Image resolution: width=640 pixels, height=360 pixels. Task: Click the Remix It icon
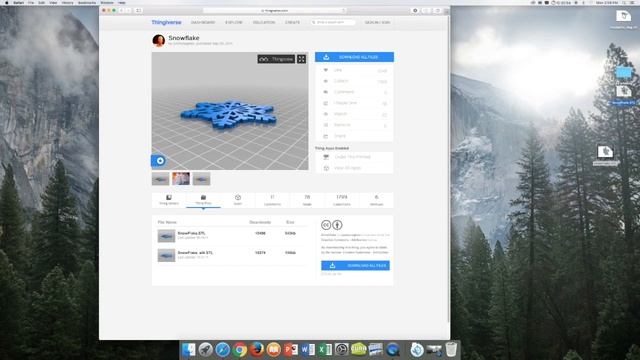pyautogui.click(x=326, y=125)
